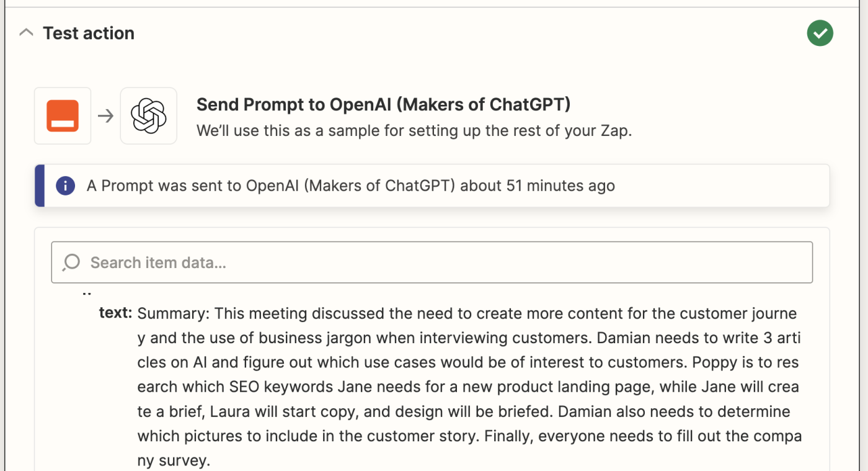Click the magnifier icon in search box
The width and height of the screenshot is (868, 471).
pos(71,262)
